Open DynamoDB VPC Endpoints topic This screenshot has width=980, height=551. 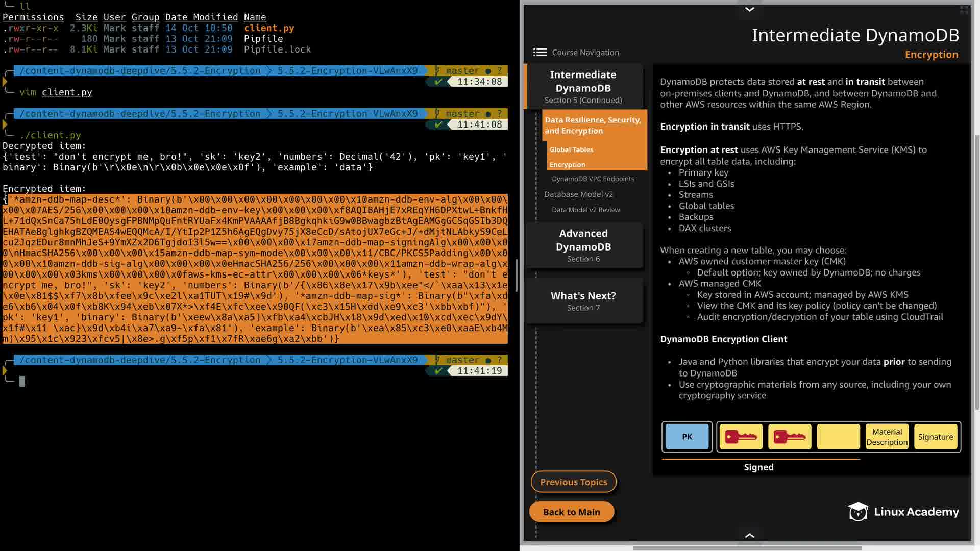tap(593, 179)
